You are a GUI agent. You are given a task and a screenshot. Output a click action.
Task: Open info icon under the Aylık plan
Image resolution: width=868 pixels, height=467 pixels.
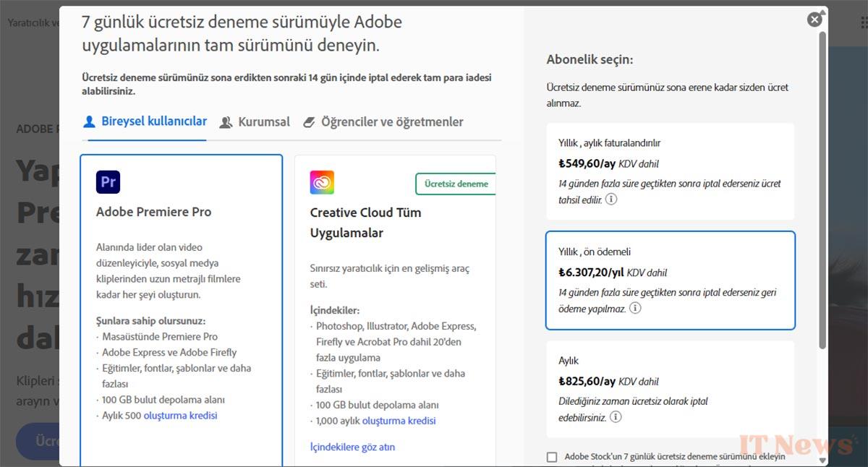pyautogui.click(x=615, y=417)
